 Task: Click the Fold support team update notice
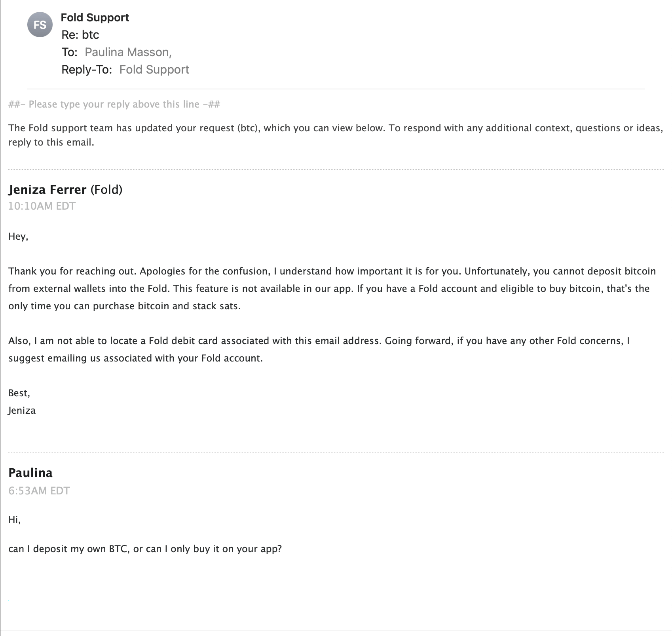336,135
